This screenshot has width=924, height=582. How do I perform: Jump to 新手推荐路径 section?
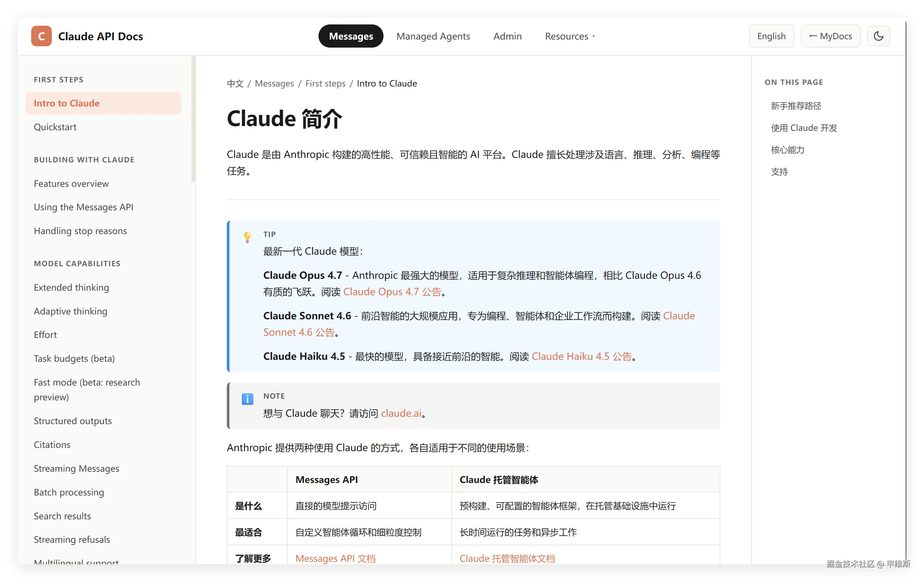click(x=796, y=106)
